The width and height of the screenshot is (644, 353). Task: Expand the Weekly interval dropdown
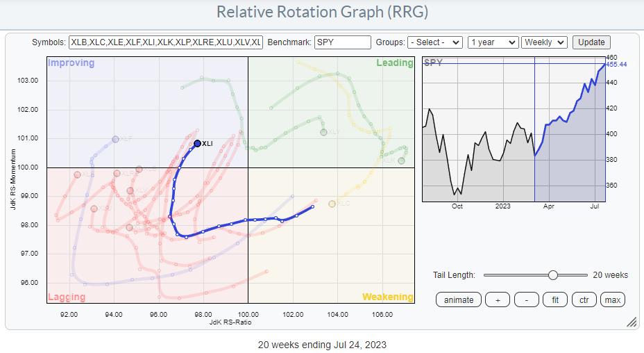544,42
